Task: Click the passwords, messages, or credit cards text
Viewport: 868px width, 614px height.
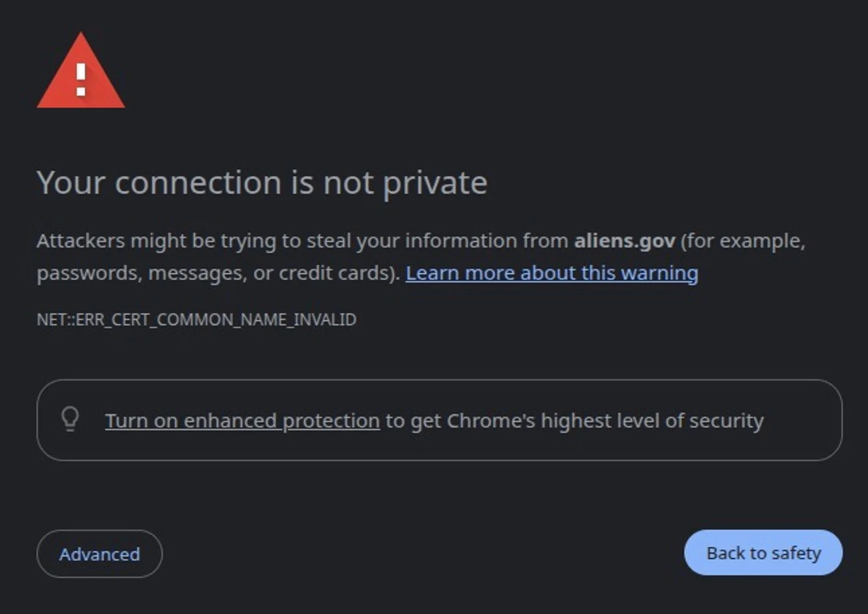Action: pos(218,273)
